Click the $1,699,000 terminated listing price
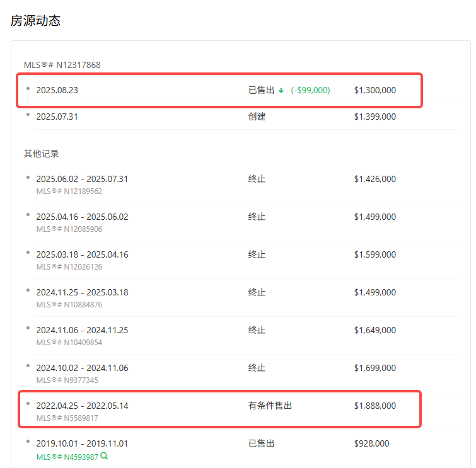Viewport: 476px width, 468px height. pos(374,368)
